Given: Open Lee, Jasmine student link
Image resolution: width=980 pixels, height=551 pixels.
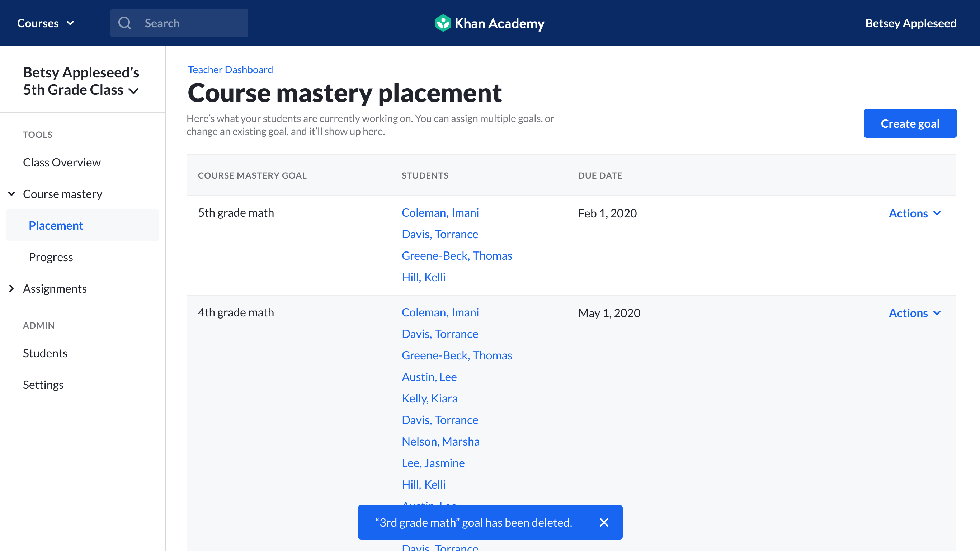Looking at the screenshot, I should (x=433, y=463).
